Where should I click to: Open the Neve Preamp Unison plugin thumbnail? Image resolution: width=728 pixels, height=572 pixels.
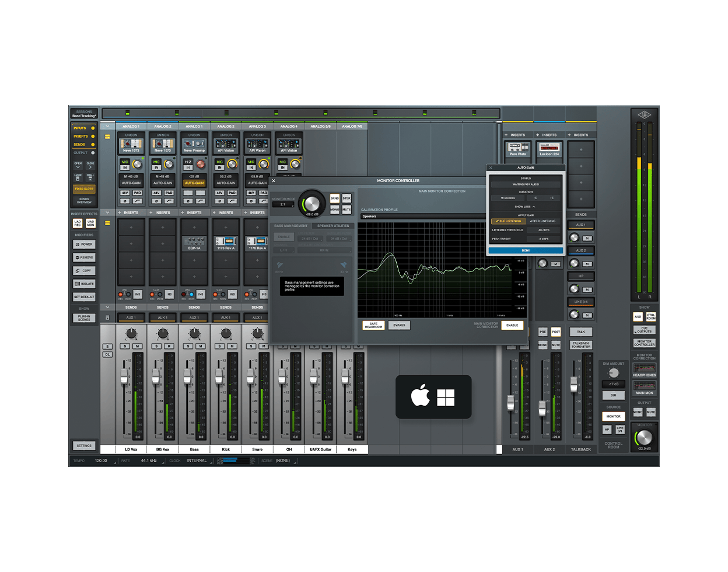194,145
